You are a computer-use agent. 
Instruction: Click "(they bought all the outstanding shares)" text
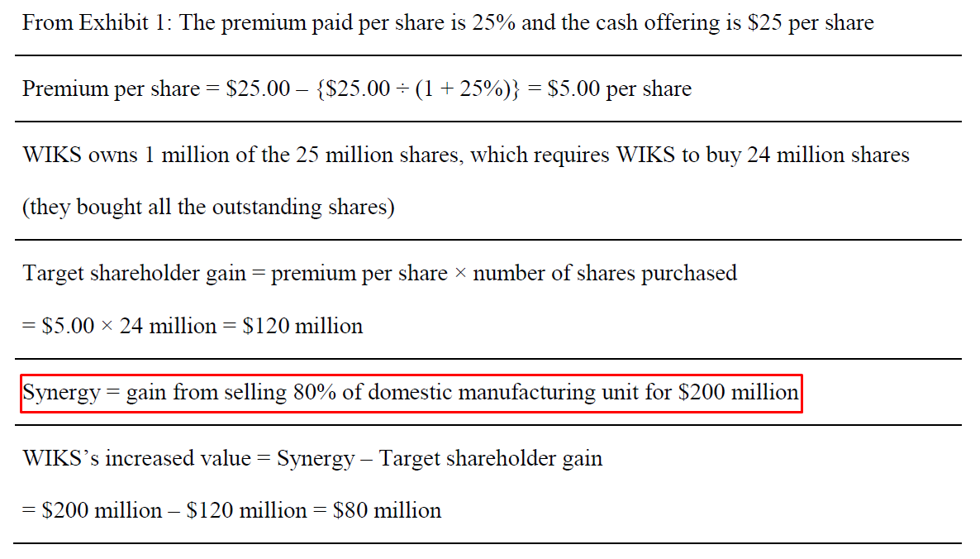click(207, 207)
